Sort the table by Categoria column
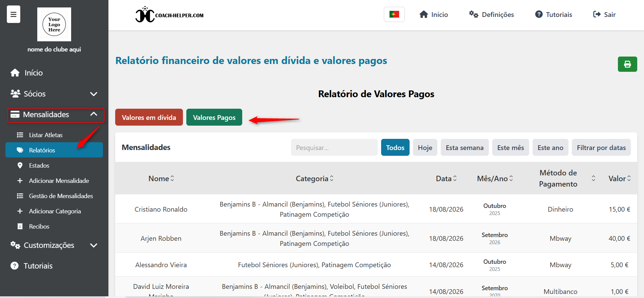Viewport: 644px width, 298px height. 314,178
